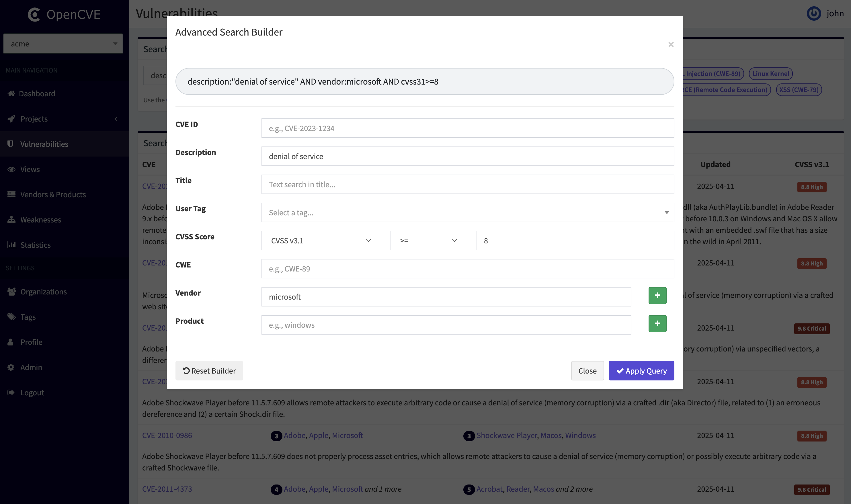Click the Admin gear icon
Screen dimensions: 851x504
tap(11, 367)
